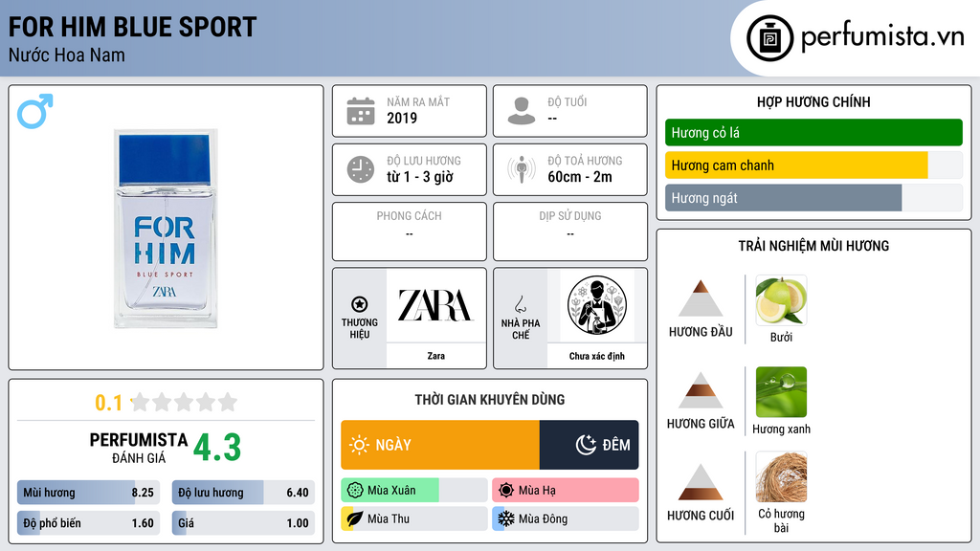This screenshot has height=551, width=980.
Task: Select the Mùa Đông season bar
Action: pyautogui.click(x=565, y=518)
